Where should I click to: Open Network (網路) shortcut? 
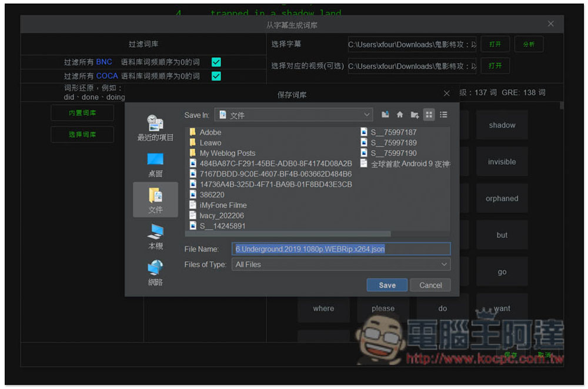coord(155,272)
